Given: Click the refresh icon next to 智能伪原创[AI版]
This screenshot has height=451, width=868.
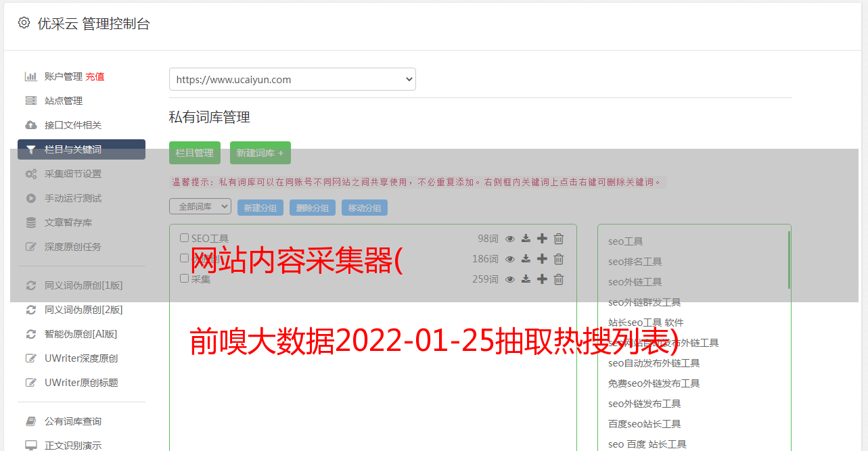Looking at the screenshot, I should pyautogui.click(x=30, y=334).
